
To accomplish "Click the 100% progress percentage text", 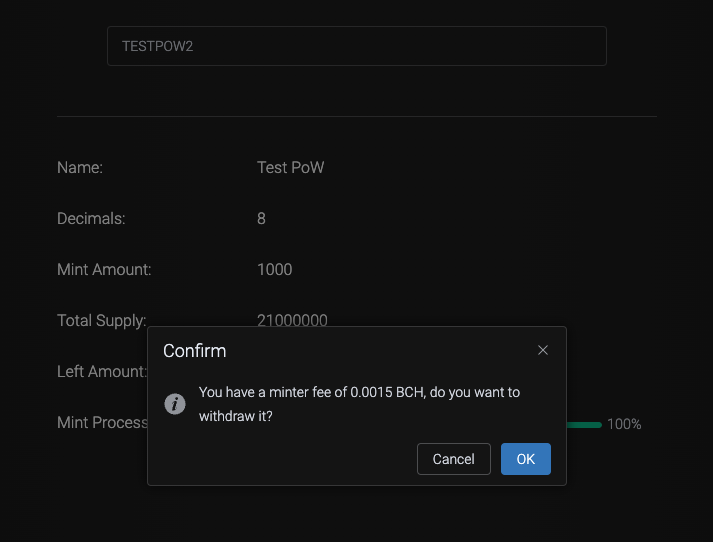I will point(624,424).
